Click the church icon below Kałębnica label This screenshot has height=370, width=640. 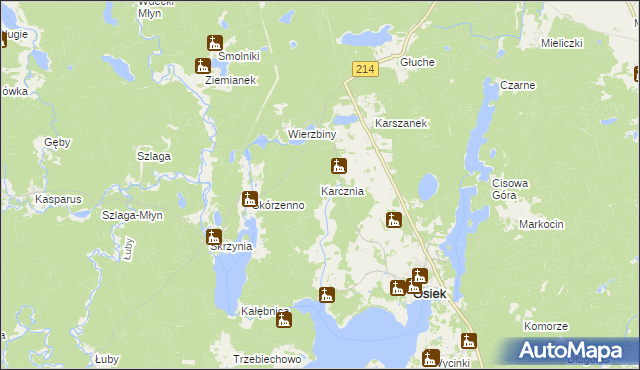tap(284, 320)
